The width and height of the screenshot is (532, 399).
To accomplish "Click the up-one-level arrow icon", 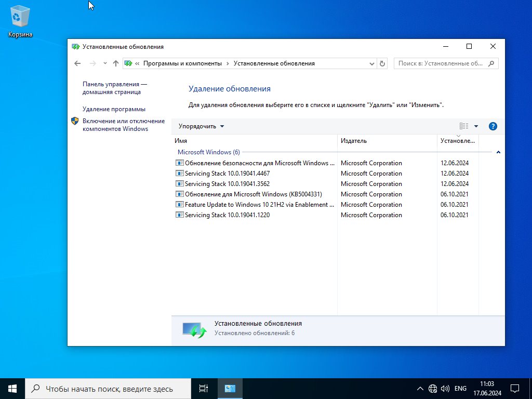I will [116, 63].
